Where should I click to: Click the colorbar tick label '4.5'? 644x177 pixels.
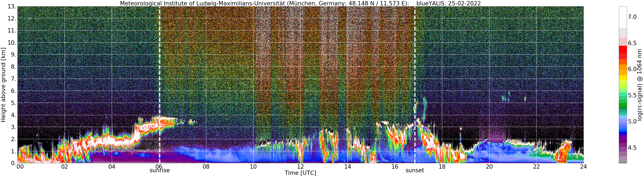tap(632, 148)
